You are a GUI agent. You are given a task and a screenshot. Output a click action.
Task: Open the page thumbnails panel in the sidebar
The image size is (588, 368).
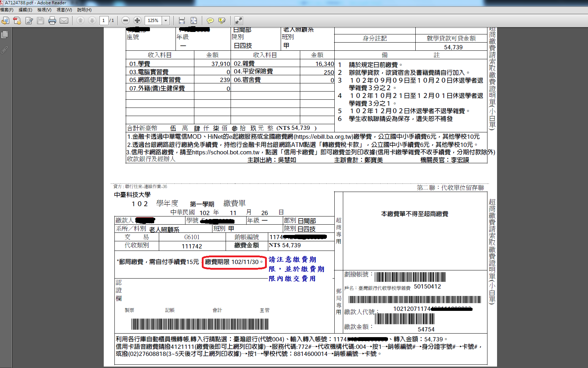pos(5,35)
